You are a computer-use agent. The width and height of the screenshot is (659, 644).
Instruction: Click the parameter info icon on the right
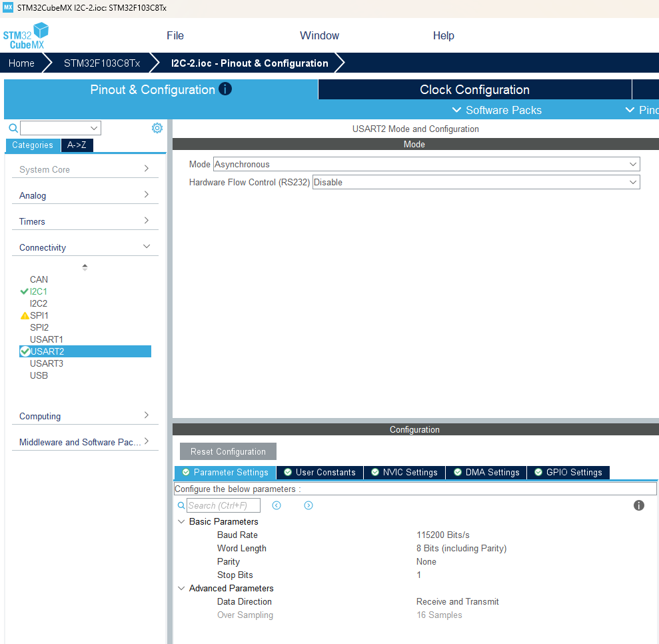pyautogui.click(x=639, y=505)
